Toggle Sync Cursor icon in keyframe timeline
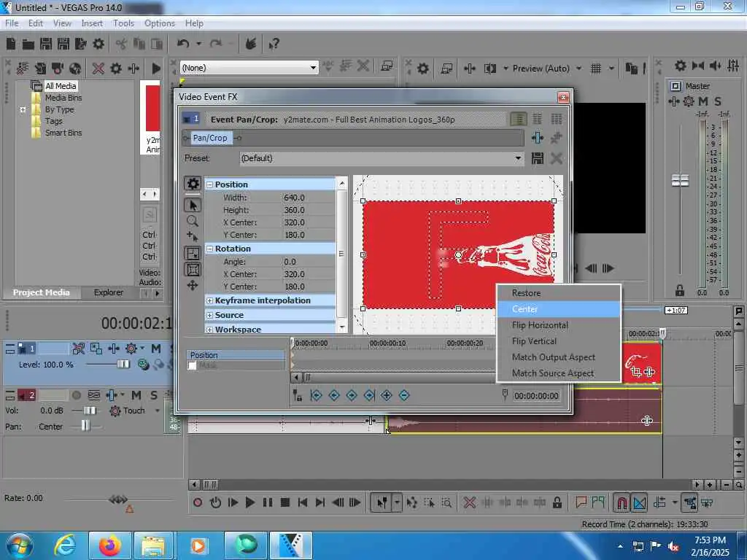 (298, 395)
